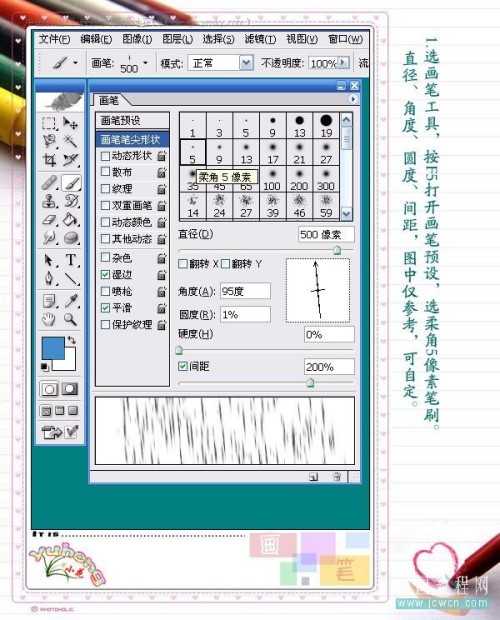500x620 pixels.
Task: Open brush preset picker dropdown arrow
Action: point(146,63)
